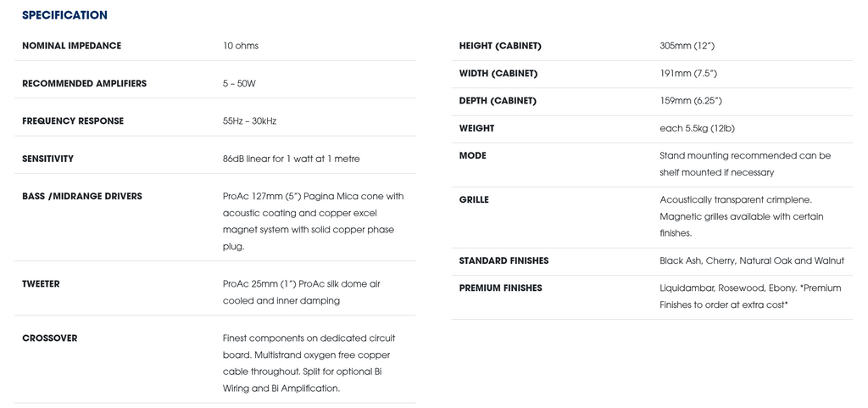This screenshot has height=408, width=868.
Task: Click the SPECIFICATION heading
Action: [x=64, y=15]
